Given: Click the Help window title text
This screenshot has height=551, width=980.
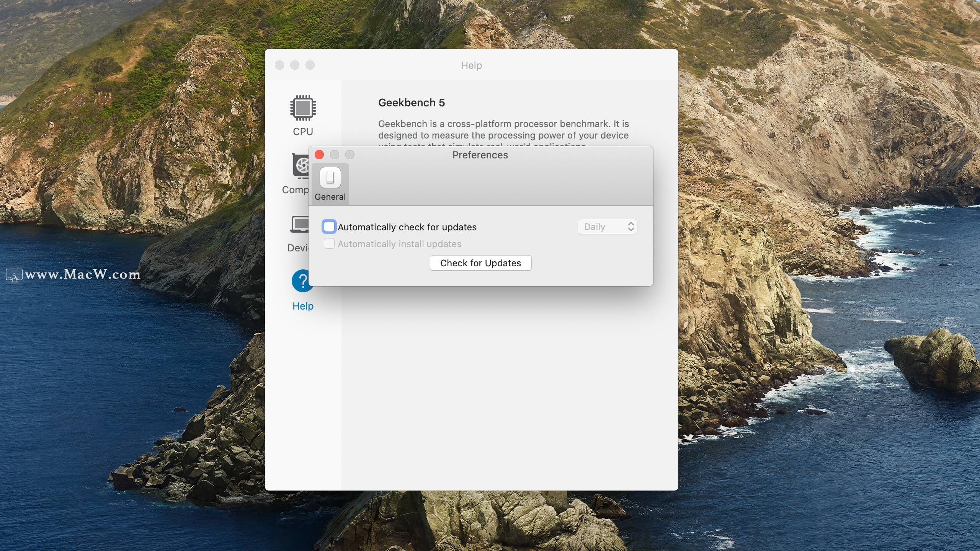Looking at the screenshot, I should (x=471, y=65).
